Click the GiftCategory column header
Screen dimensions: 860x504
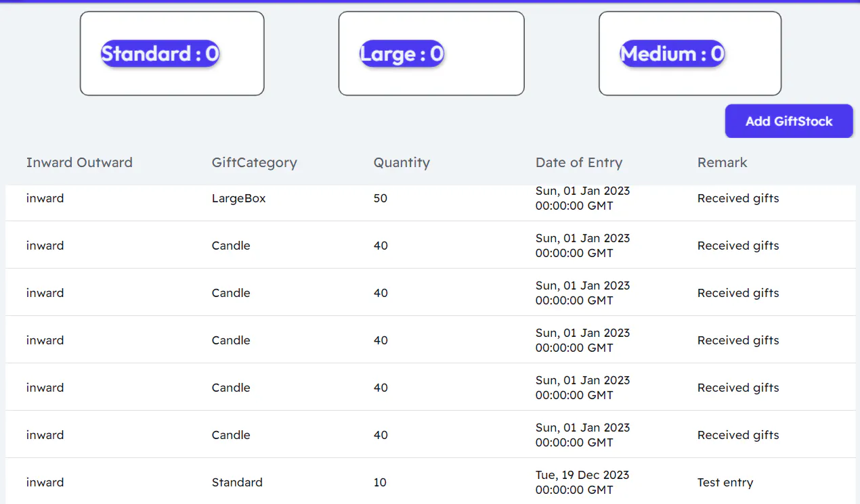(255, 162)
